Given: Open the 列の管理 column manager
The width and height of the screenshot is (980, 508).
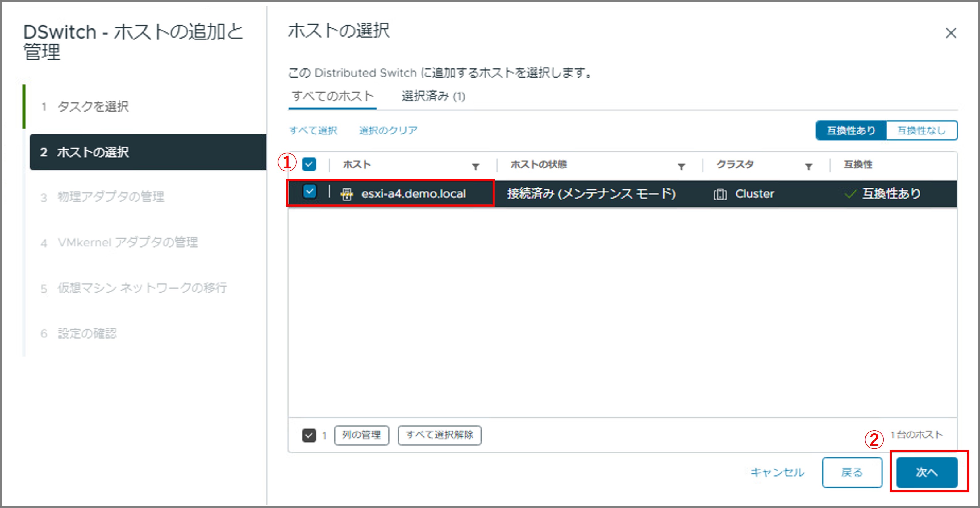Looking at the screenshot, I should pos(361,435).
